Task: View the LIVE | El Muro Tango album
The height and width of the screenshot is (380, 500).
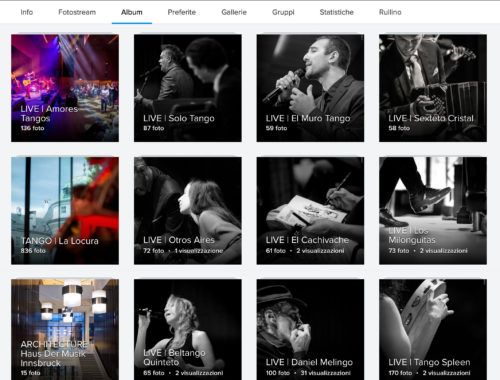Action: click(310, 88)
